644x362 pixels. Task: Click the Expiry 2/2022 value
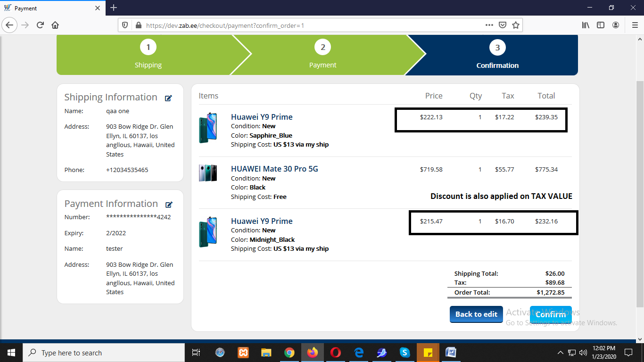(116, 233)
